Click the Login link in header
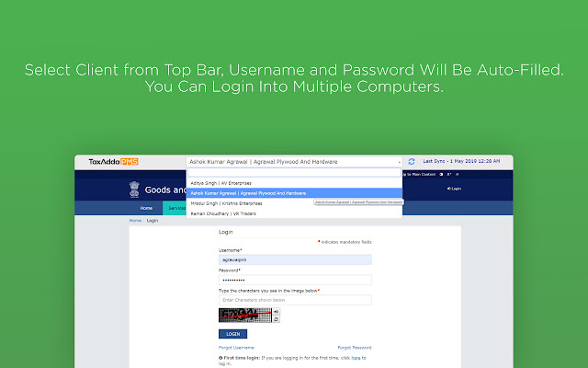The image size is (588, 368). pyautogui.click(x=454, y=189)
